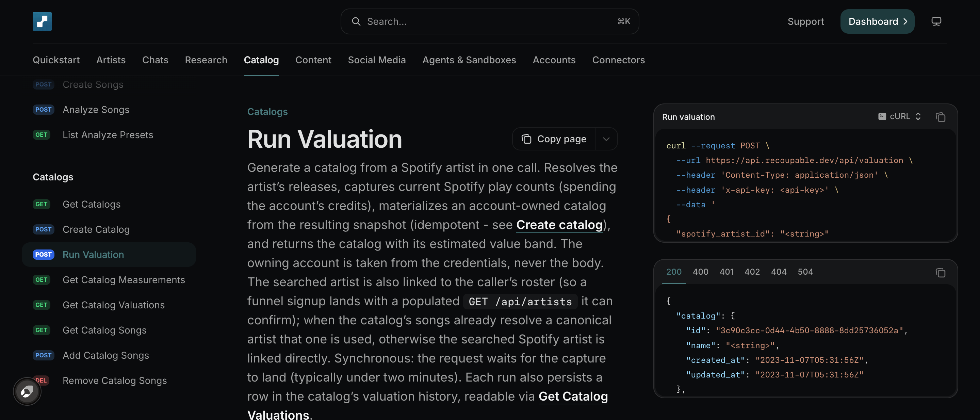Click the search magnifier icon
Screen dimensions: 980x420
356,21
